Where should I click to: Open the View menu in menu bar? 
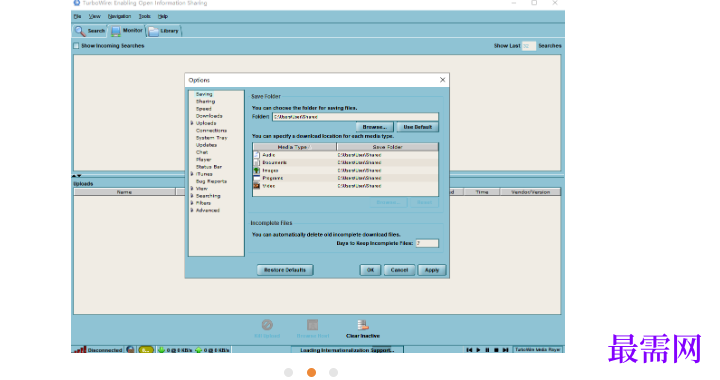pyautogui.click(x=95, y=17)
